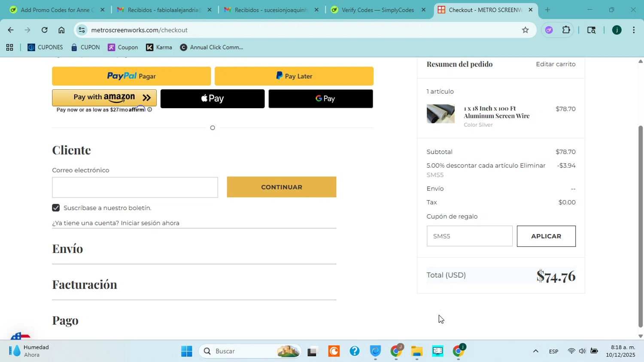The height and width of the screenshot is (362, 644).
Task: Open the blue shield taskbar app
Action: click(375, 351)
